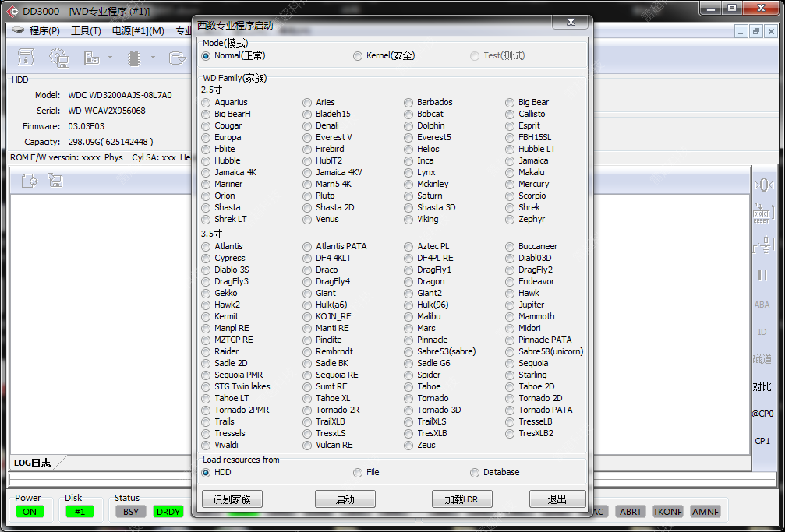
Task: Select Normal(正常) mode radio button
Action: pos(233,55)
